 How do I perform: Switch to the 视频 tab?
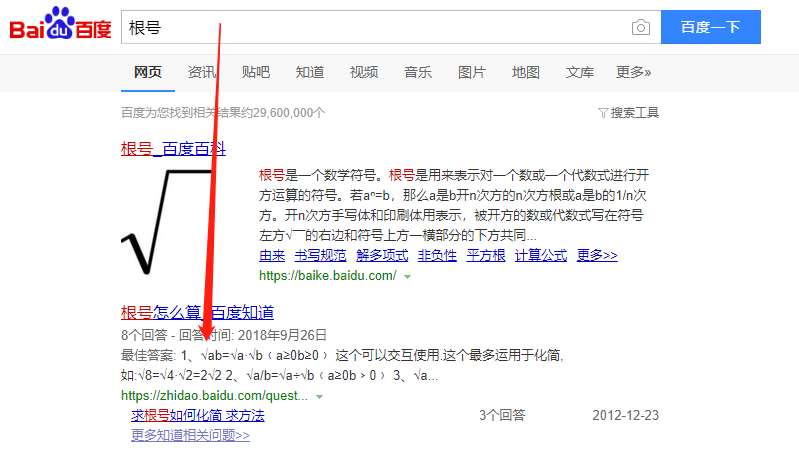(364, 72)
